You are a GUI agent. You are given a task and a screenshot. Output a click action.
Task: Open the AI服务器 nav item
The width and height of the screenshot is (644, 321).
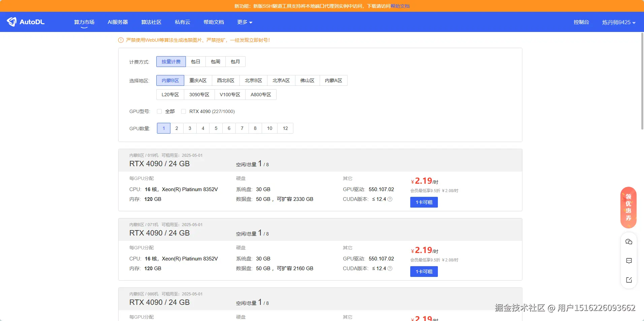coord(118,22)
